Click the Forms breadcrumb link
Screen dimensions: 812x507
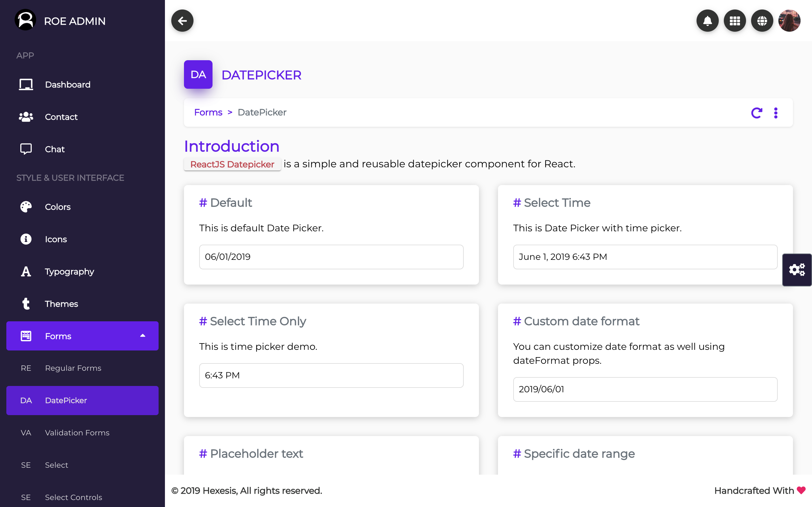click(208, 112)
